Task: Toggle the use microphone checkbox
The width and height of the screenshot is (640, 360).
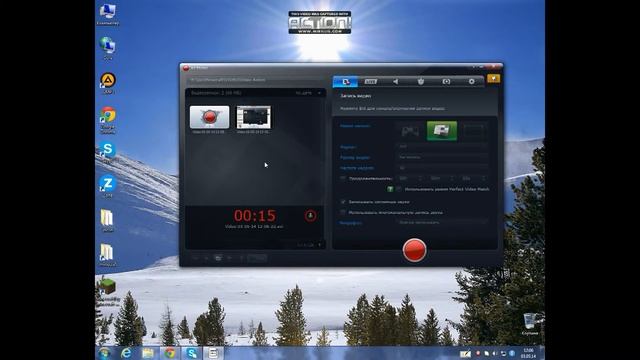Action: point(343,212)
